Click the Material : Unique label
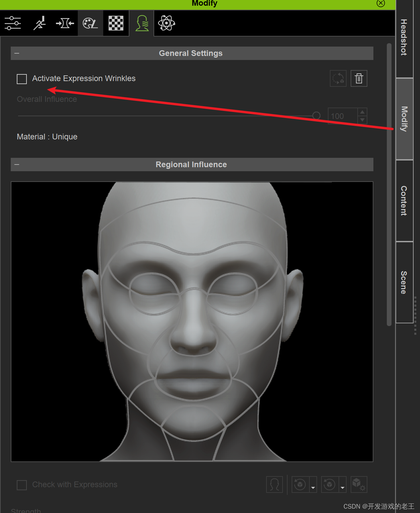Image resolution: width=420 pixels, height=513 pixels. point(47,137)
